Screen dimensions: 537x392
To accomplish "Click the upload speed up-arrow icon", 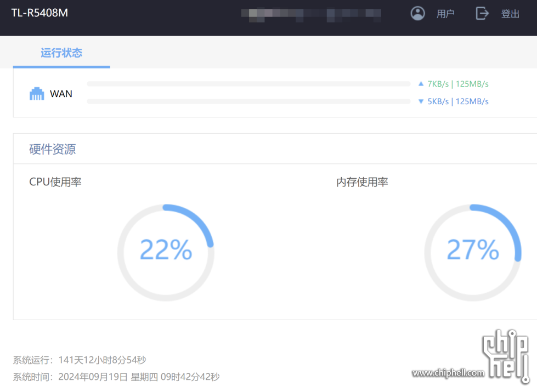I will point(421,84).
